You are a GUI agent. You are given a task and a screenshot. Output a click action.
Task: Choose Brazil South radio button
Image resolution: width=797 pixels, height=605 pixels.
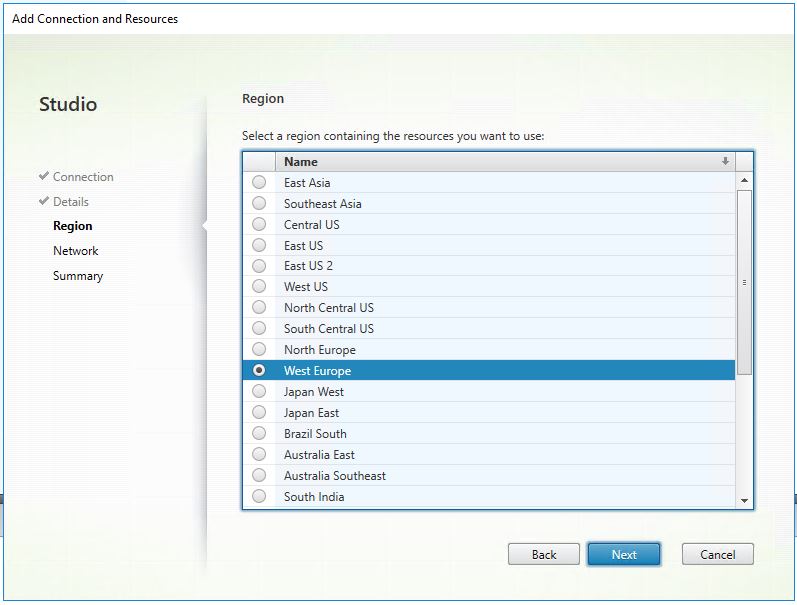pyautogui.click(x=259, y=434)
